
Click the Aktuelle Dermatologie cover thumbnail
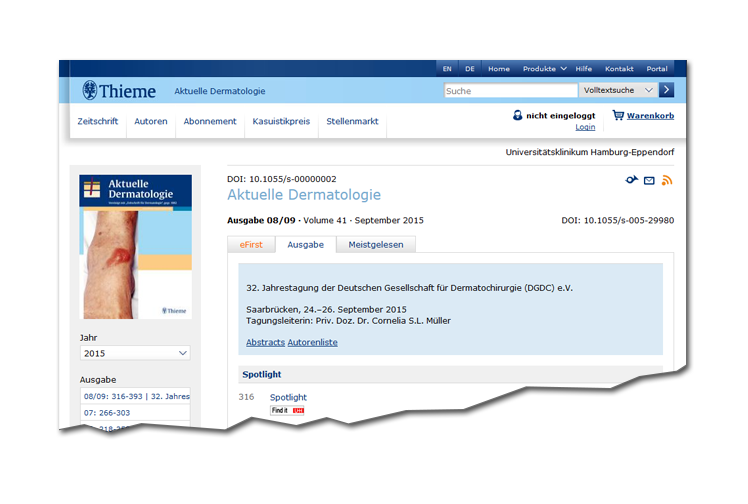click(x=135, y=247)
